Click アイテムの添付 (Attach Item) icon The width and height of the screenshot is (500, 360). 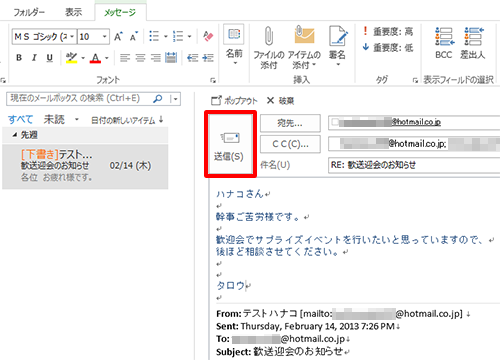pyautogui.click(x=304, y=47)
